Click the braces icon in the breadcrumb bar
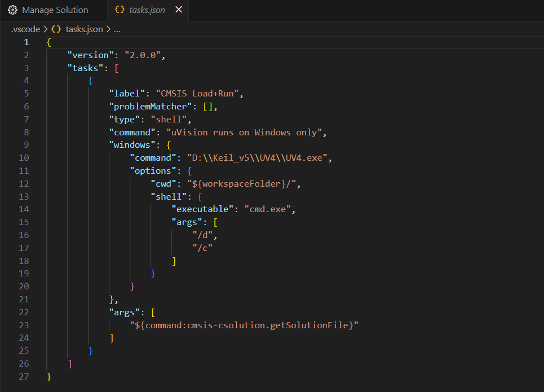This screenshot has height=392, width=544. pos(56,29)
